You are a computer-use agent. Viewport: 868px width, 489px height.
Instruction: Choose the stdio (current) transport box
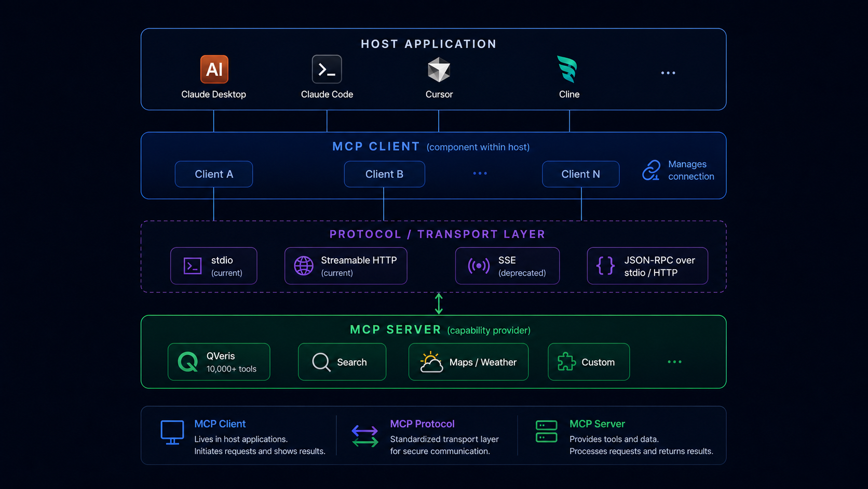pyautogui.click(x=214, y=266)
